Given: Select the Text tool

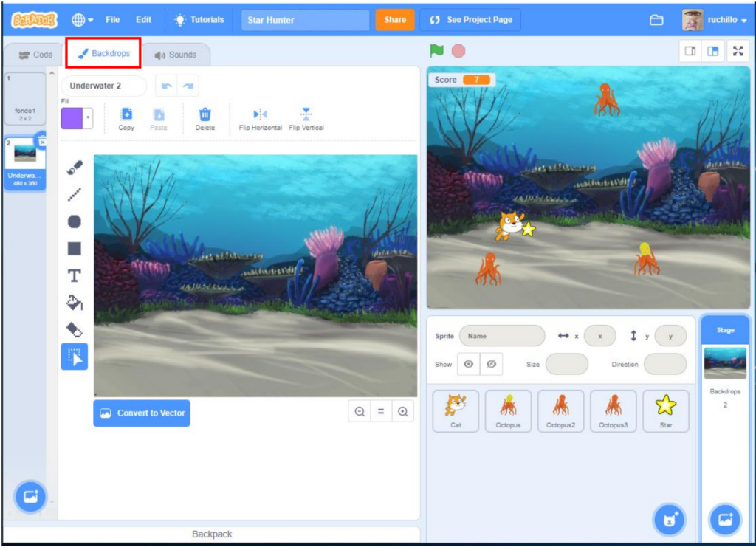Looking at the screenshot, I should [74, 275].
